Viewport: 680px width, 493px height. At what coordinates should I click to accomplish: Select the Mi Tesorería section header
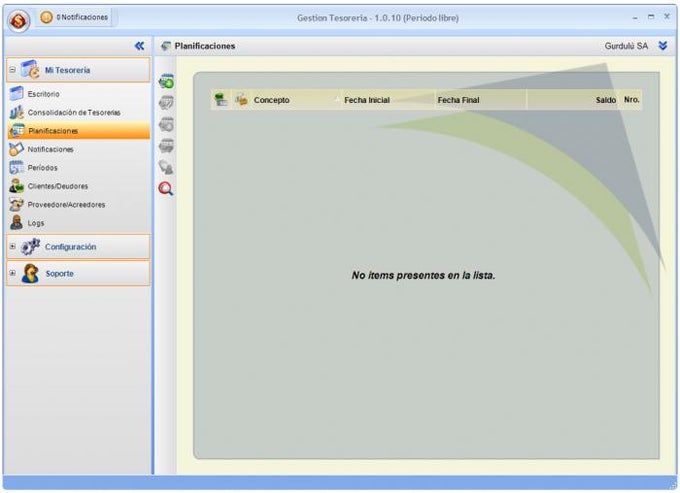78,70
